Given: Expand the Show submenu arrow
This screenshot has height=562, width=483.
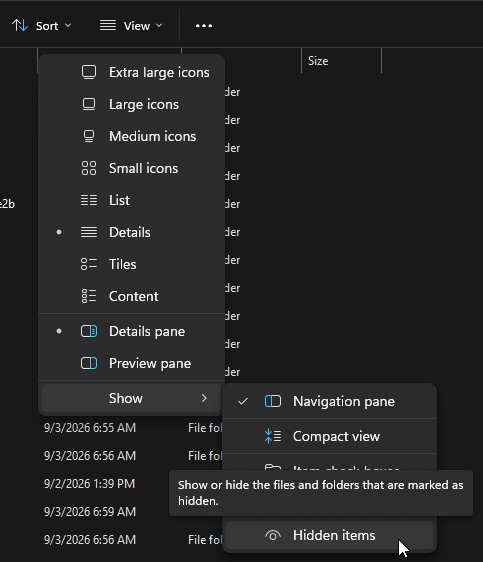Looking at the screenshot, I should click(204, 398).
